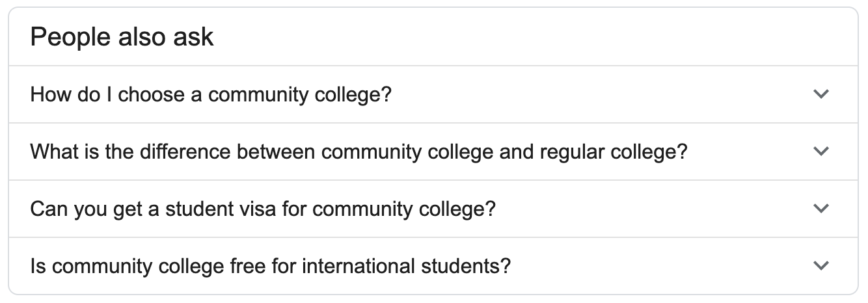Reveal the answer about student visas
This screenshot has height=303, width=868.
[263, 209]
